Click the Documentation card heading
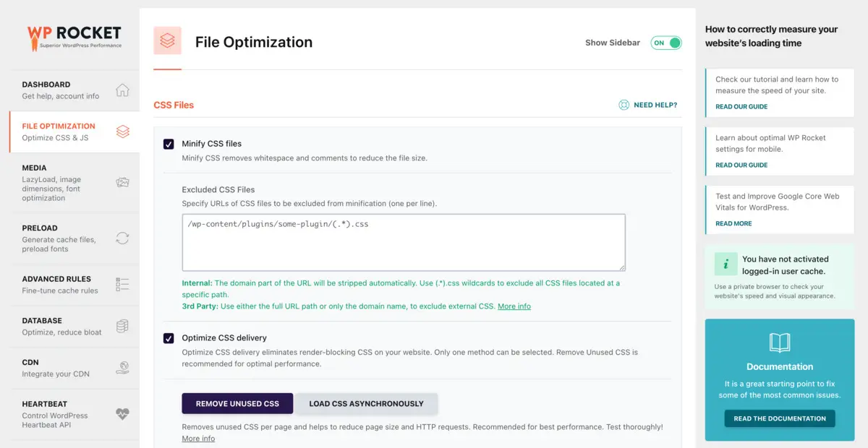Image resolution: width=868 pixels, height=448 pixels. (780, 366)
